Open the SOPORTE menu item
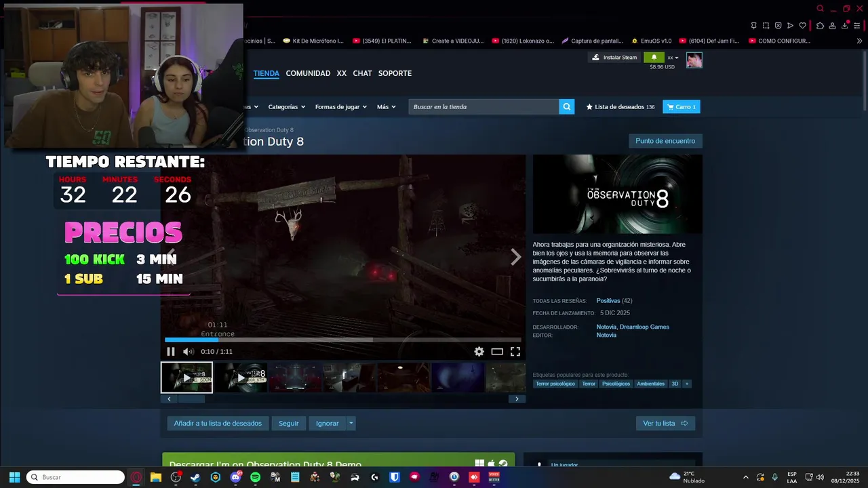868x488 pixels. pyautogui.click(x=395, y=73)
